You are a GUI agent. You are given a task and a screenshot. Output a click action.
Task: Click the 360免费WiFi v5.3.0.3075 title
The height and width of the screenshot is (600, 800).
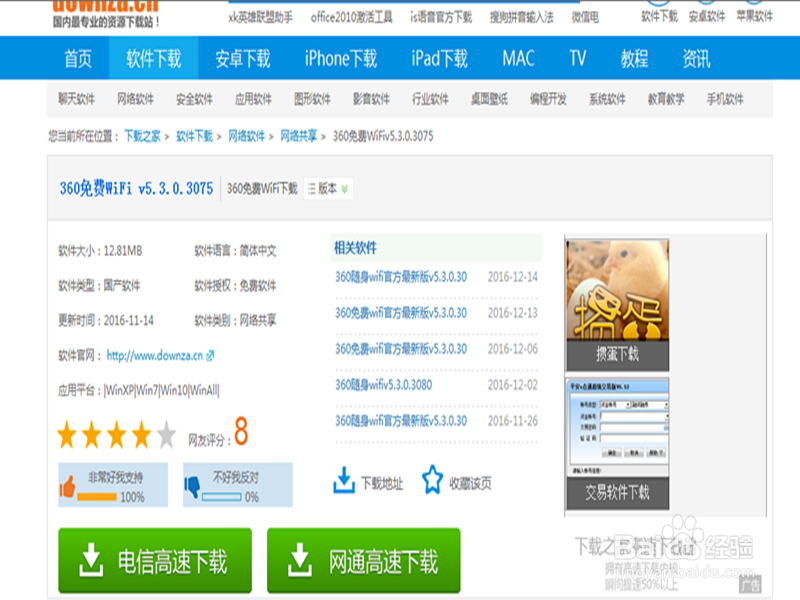click(x=136, y=189)
